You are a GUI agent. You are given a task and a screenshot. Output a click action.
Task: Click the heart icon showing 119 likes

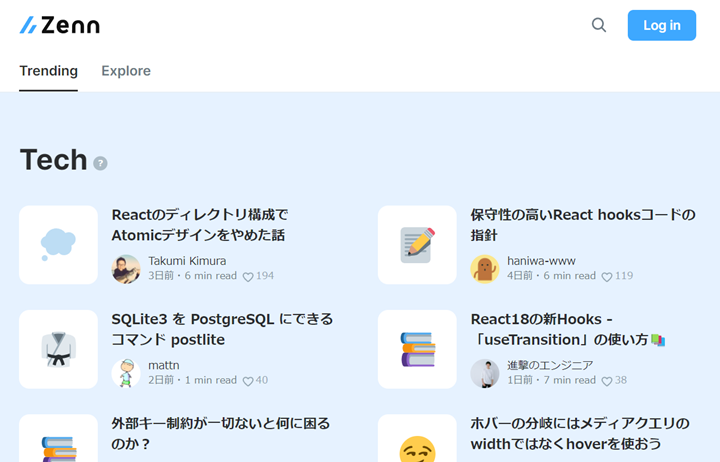607,277
